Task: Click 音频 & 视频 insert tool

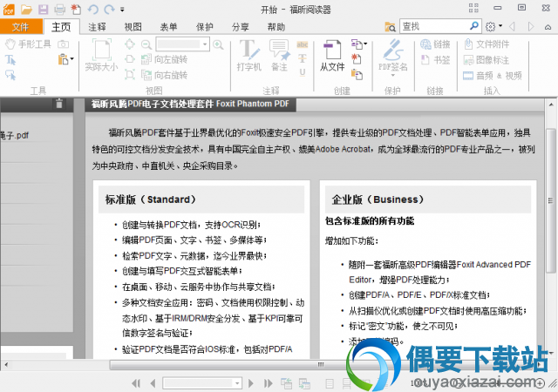Action: (x=493, y=76)
